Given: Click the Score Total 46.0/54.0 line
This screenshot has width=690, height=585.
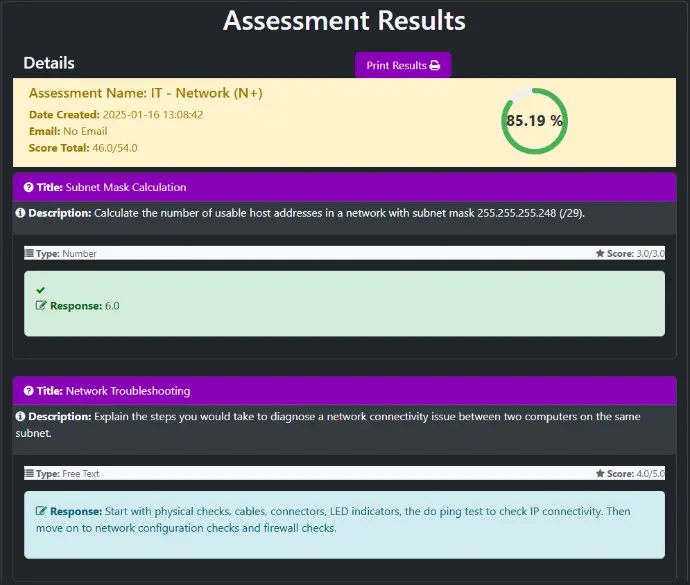Looking at the screenshot, I should tap(83, 148).
